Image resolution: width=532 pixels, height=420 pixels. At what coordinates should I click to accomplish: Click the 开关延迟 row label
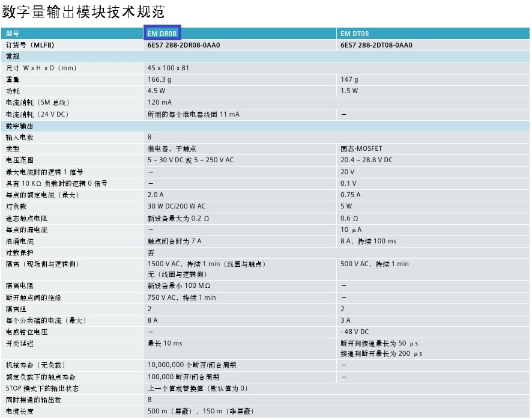[19, 343]
